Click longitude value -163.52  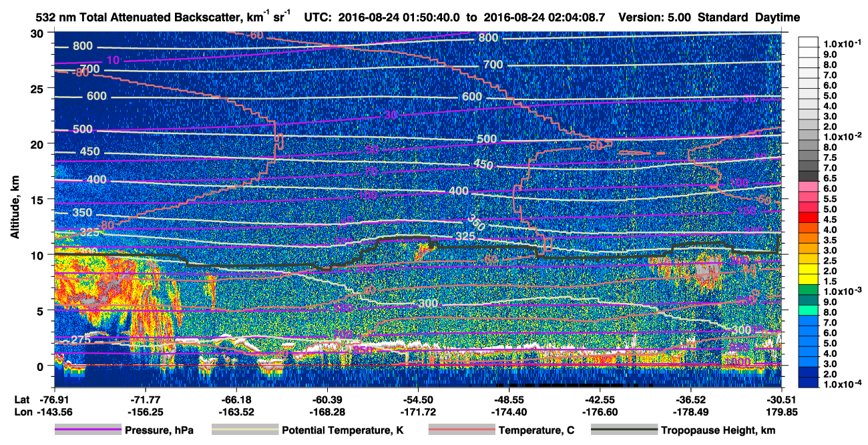pyautogui.click(x=236, y=412)
